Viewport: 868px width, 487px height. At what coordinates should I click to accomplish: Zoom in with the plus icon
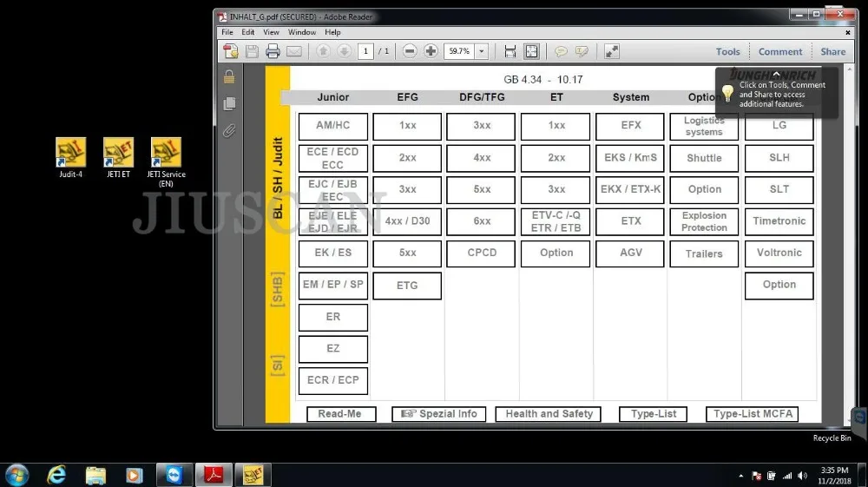point(431,51)
